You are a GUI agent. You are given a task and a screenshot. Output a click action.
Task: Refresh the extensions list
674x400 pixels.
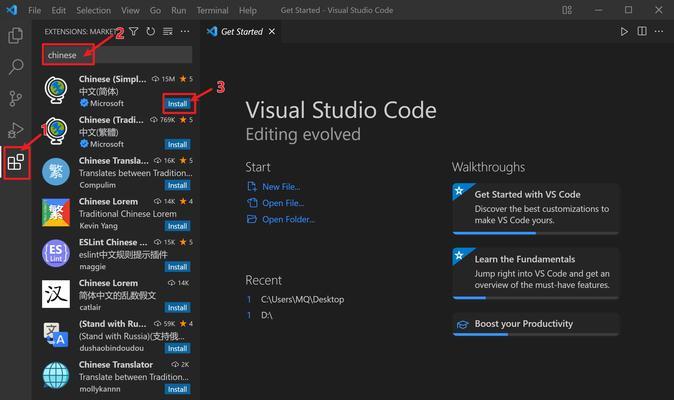[150, 31]
